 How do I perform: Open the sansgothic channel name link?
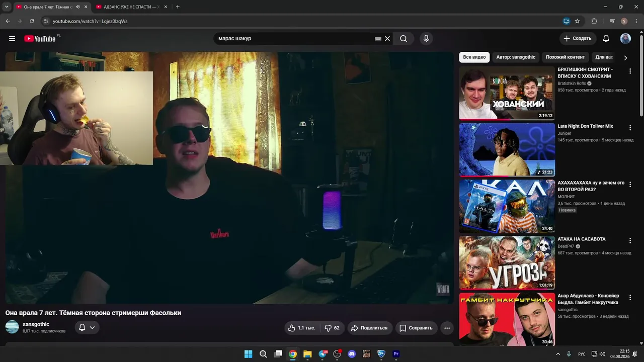(x=36, y=324)
